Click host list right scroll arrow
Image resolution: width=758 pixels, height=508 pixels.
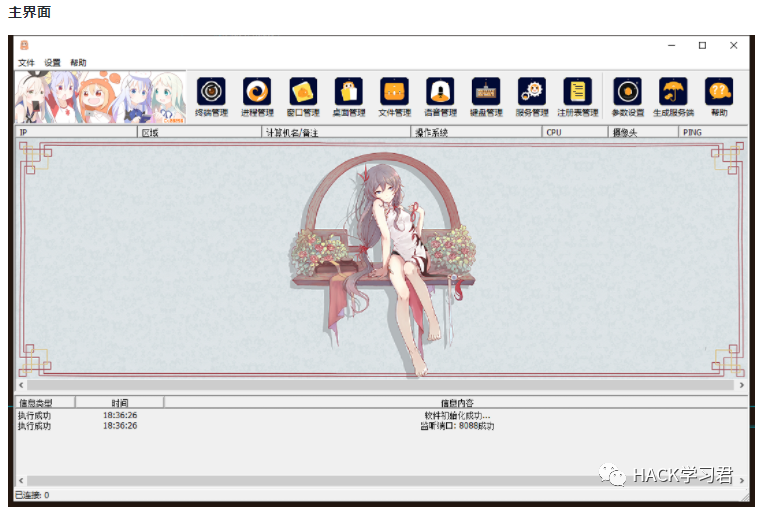[742, 385]
